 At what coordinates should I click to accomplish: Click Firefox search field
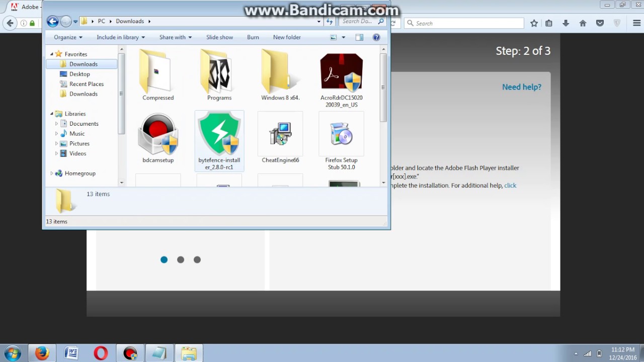(464, 23)
